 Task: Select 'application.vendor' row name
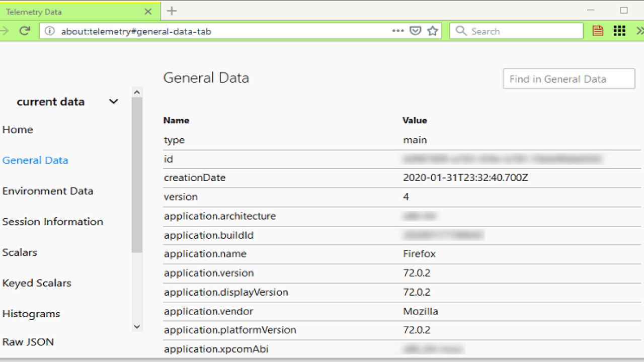208,311
